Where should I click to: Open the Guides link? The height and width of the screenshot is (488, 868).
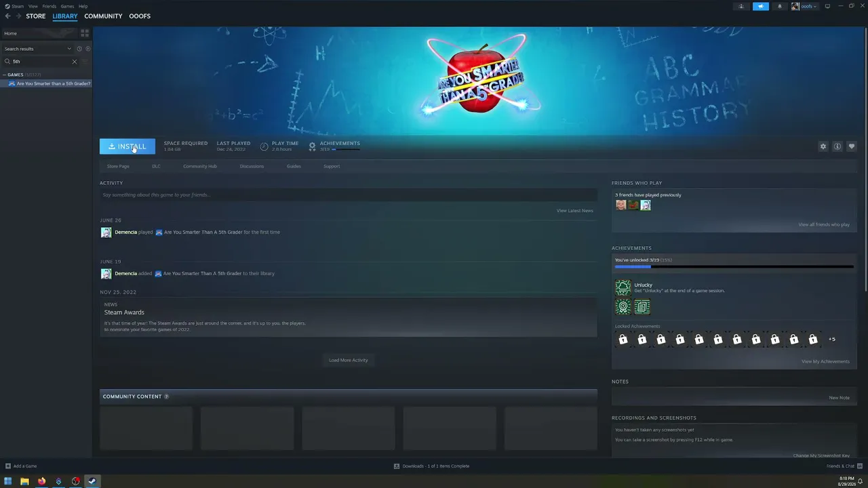[294, 166]
